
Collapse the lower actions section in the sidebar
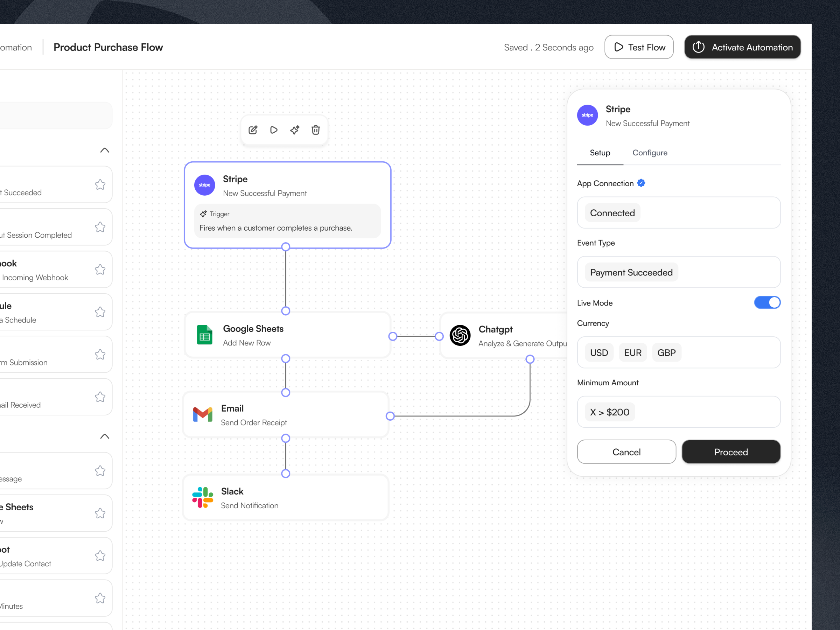pos(104,436)
